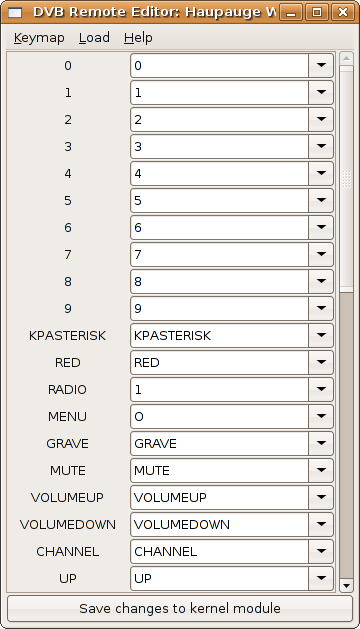Click the RADIO row field showing 1
Image resolution: width=360 pixels, height=629 pixels.
click(x=220, y=389)
